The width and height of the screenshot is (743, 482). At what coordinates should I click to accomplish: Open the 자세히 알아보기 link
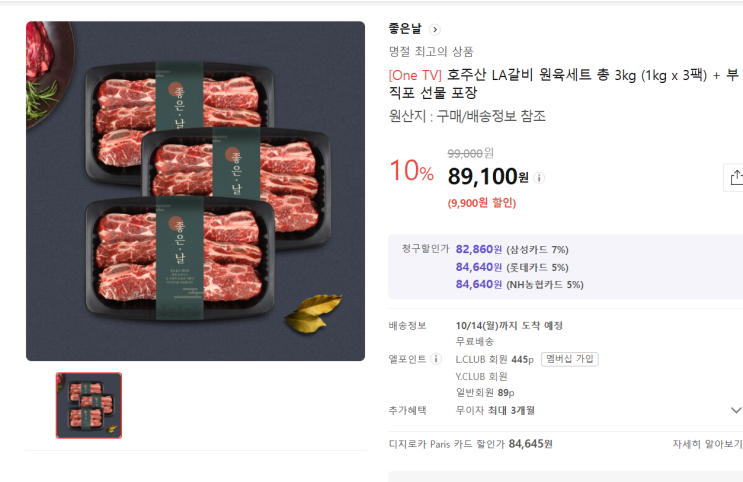click(707, 444)
